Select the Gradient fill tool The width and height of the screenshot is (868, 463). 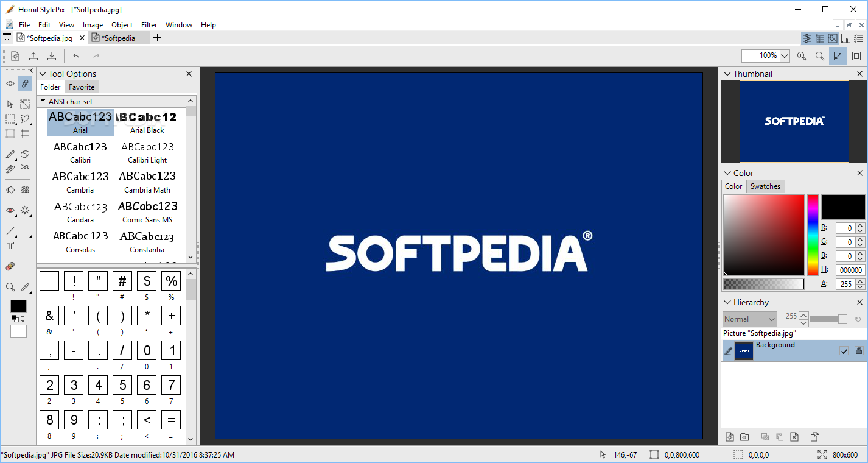point(25,189)
